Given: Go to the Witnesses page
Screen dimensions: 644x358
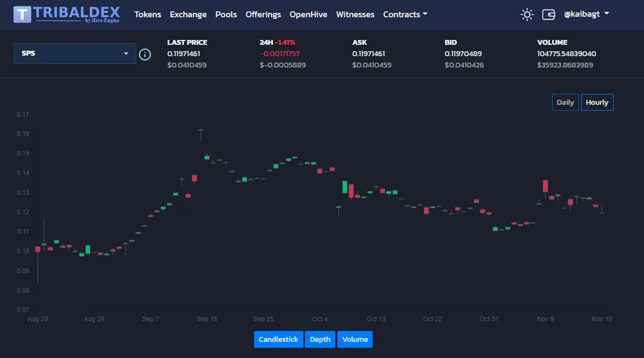Looking at the screenshot, I should point(355,15).
